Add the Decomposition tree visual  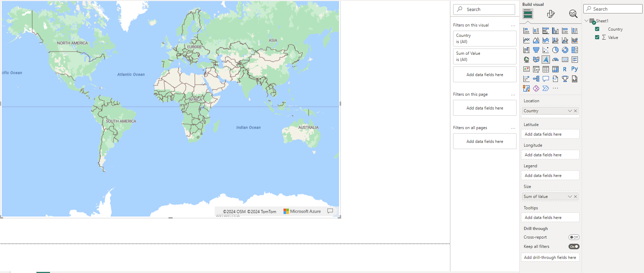tap(536, 79)
